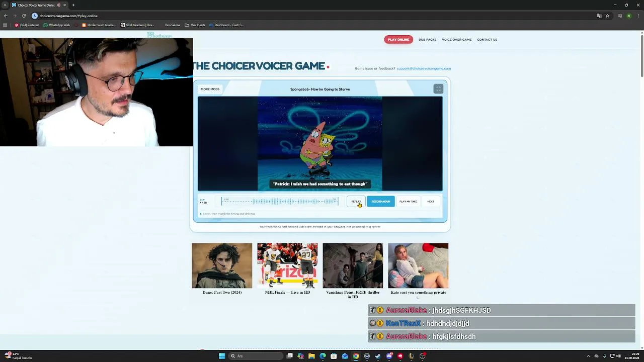This screenshot has height=362, width=644.
Task: Open the Yeni klasör bookmark folder
Action: pos(195,25)
